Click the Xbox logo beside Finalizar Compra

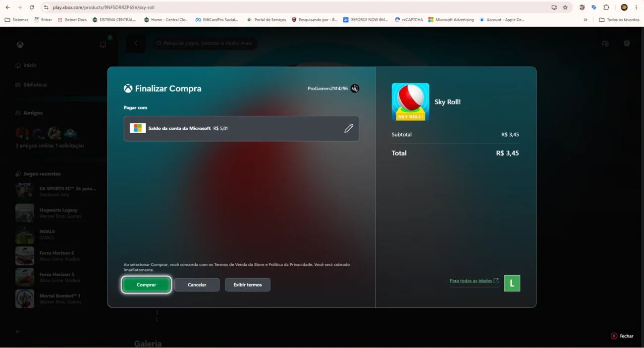(x=128, y=89)
